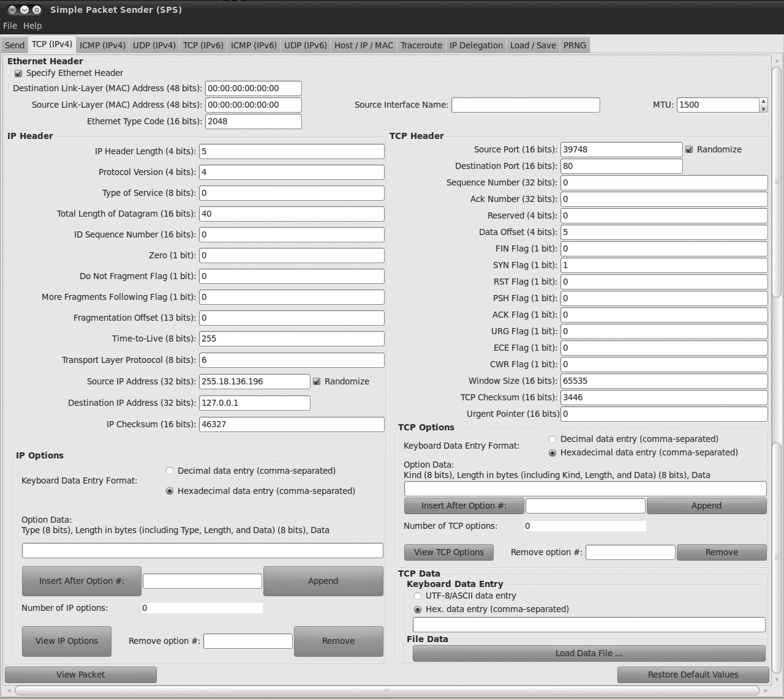Viewport: 784px width, 699px height.
Task: Choose UTF-8/ASCII data entry for TCP Data
Action: [418, 596]
